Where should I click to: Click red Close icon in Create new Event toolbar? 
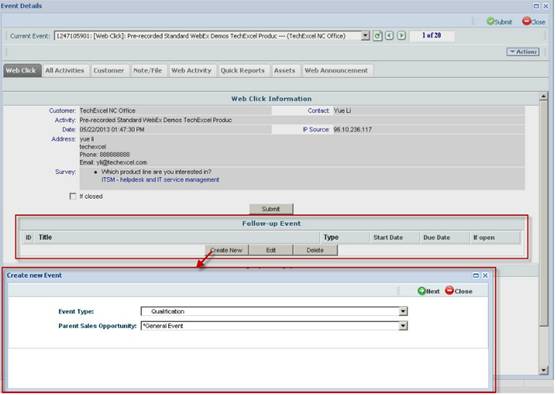coord(449,291)
